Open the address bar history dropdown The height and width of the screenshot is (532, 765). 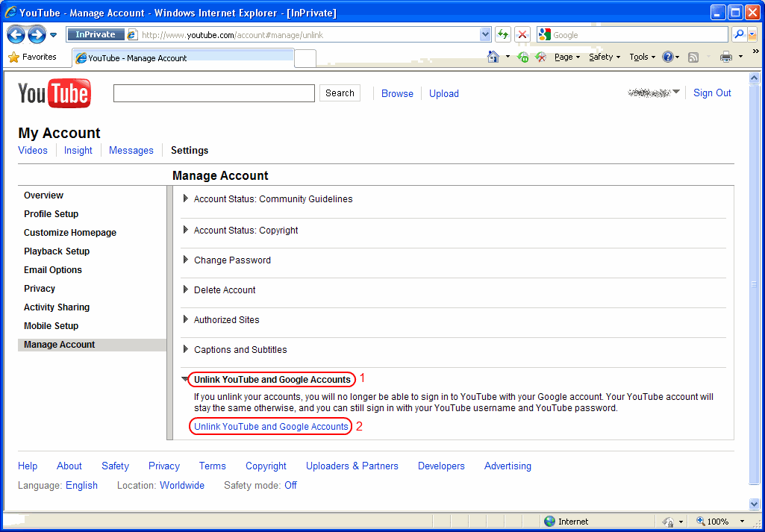(485, 34)
